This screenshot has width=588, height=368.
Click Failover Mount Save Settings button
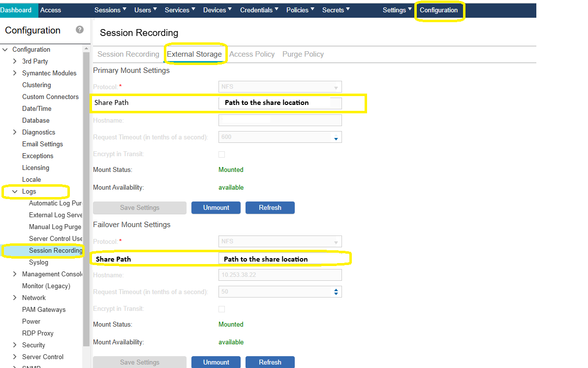[140, 362]
